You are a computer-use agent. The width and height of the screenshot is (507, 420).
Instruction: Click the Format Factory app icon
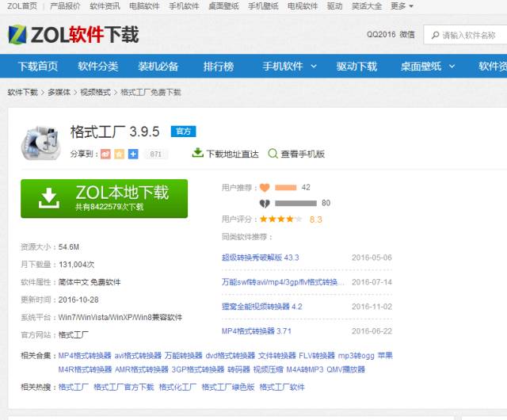tap(41, 143)
